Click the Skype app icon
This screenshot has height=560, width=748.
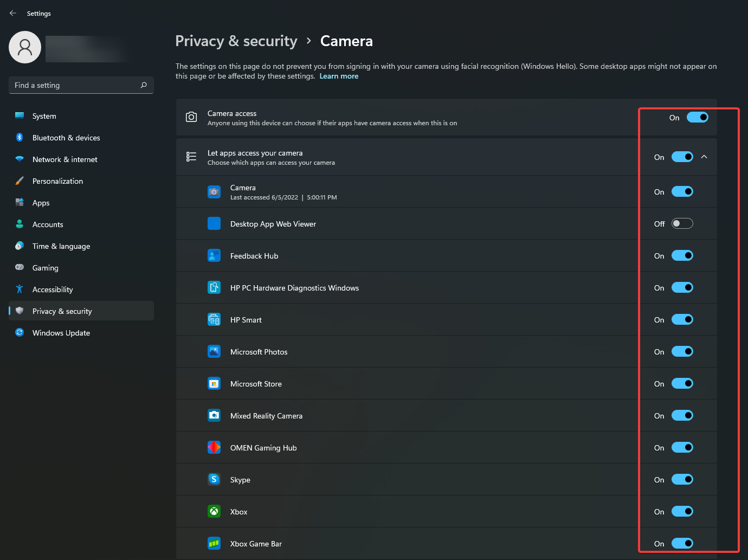[214, 479]
